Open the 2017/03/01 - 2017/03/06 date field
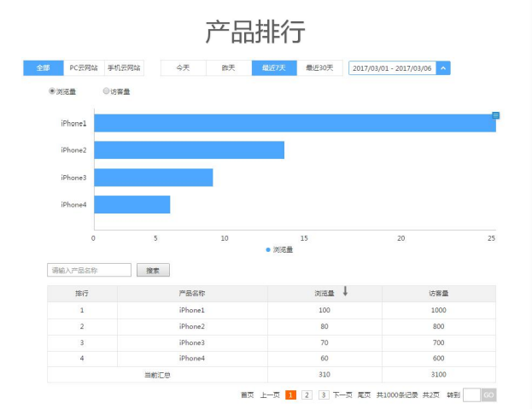The width and height of the screenshot is (532, 409). click(x=392, y=68)
